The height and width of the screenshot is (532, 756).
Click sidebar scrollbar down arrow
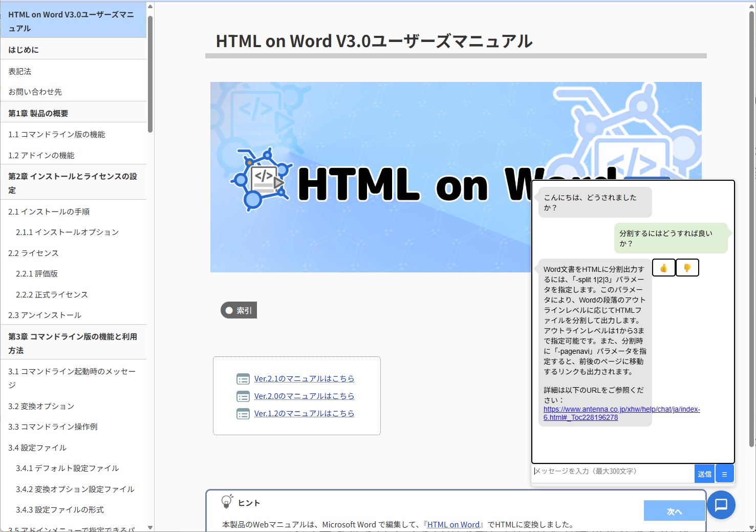pos(150,527)
